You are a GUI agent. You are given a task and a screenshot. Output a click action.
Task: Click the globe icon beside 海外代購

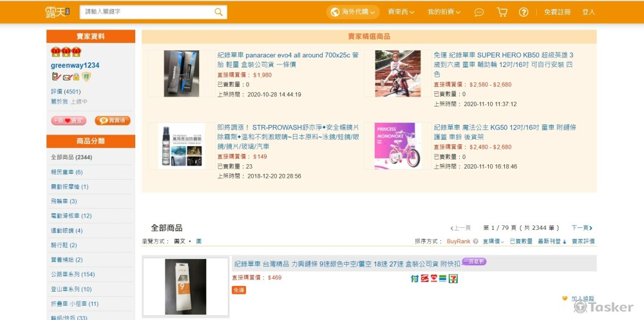(x=335, y=12)
